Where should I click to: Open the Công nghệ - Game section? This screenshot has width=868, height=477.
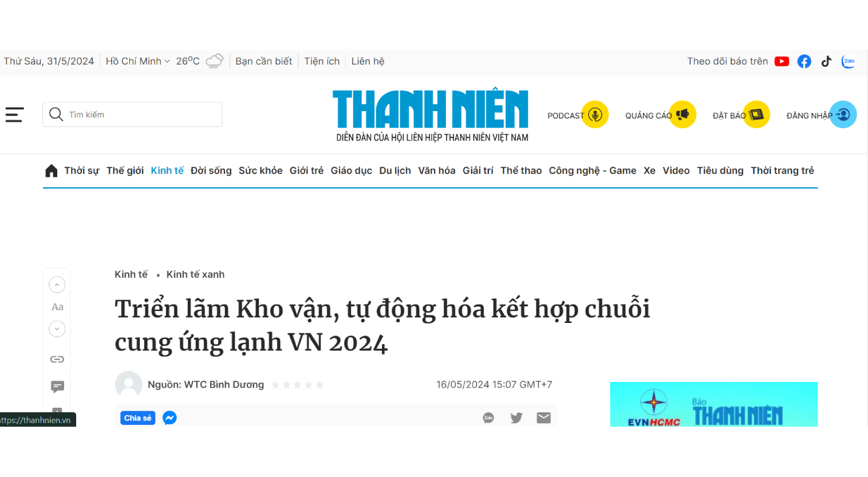click(593, 171)
